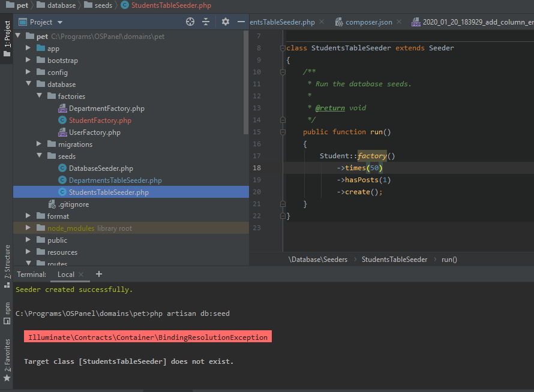This screenshot has height=392, width=534.
Task: Open the Project view dropdown
Action: click(x=60, y=22)
